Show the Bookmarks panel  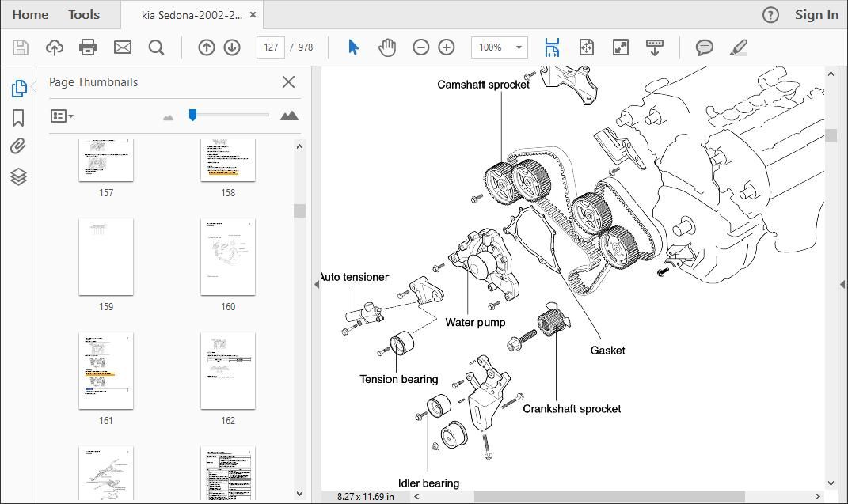point(18,118)
